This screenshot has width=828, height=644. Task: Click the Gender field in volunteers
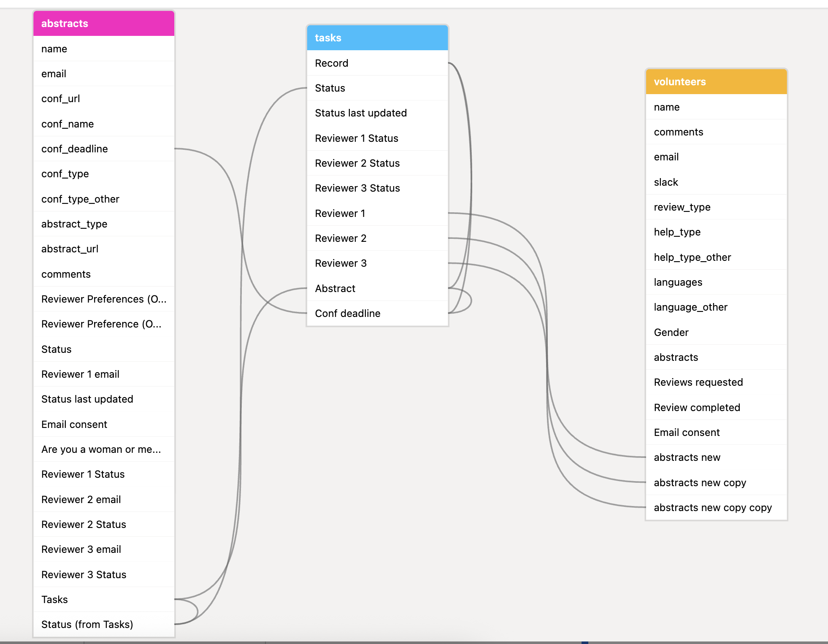point(716,333)
